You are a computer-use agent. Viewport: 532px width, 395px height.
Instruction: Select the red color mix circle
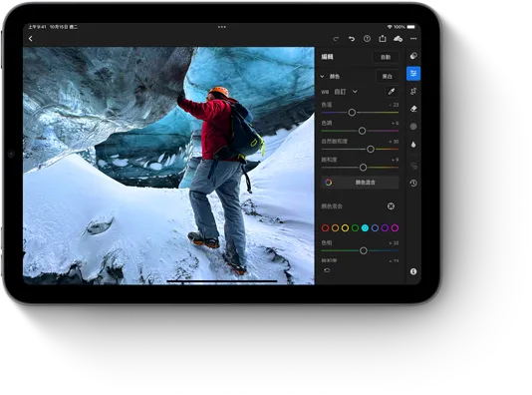coord(325,227)
